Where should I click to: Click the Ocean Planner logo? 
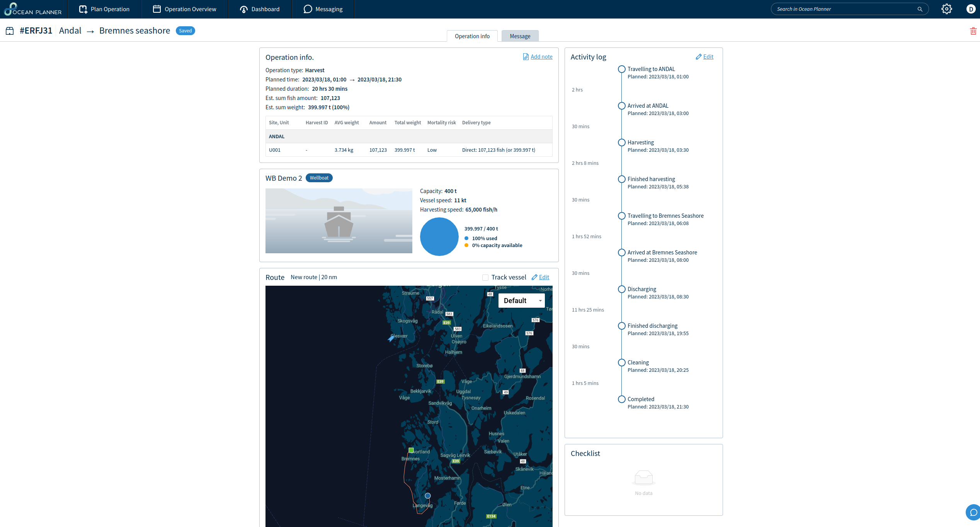[x=33, y=9]
